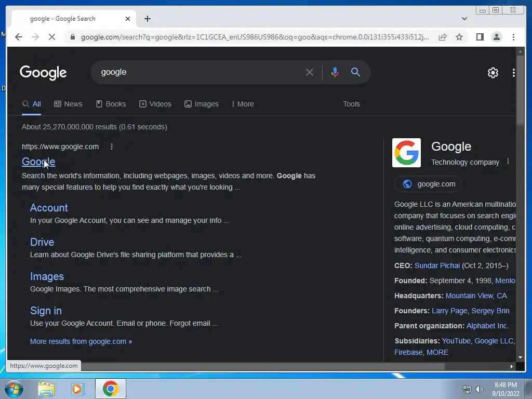Open search Tools options

pos(351,104)
